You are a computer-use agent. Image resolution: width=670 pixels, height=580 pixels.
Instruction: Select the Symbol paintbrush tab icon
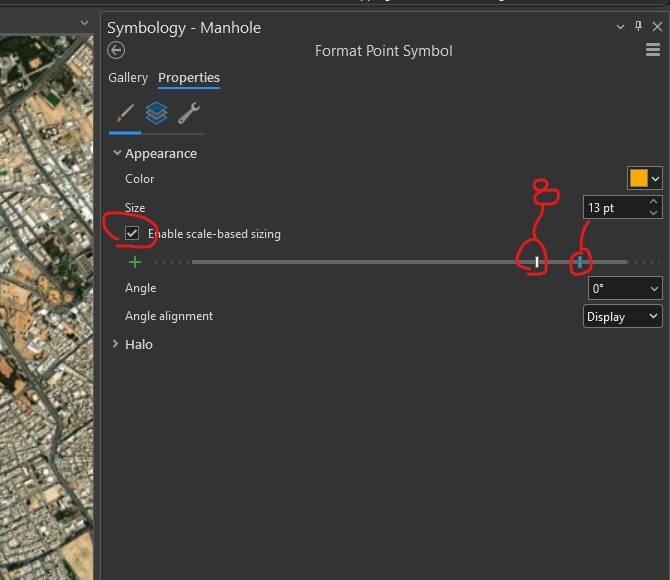(x=125, y=114)
